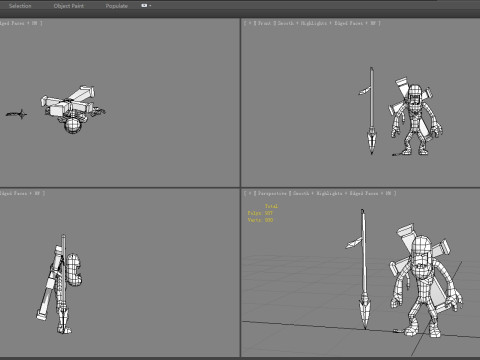Open Front viewport Smooth + Highlights shading menu
The height and width of the screenshot is (360, 480).
click(x=302, y=23)
